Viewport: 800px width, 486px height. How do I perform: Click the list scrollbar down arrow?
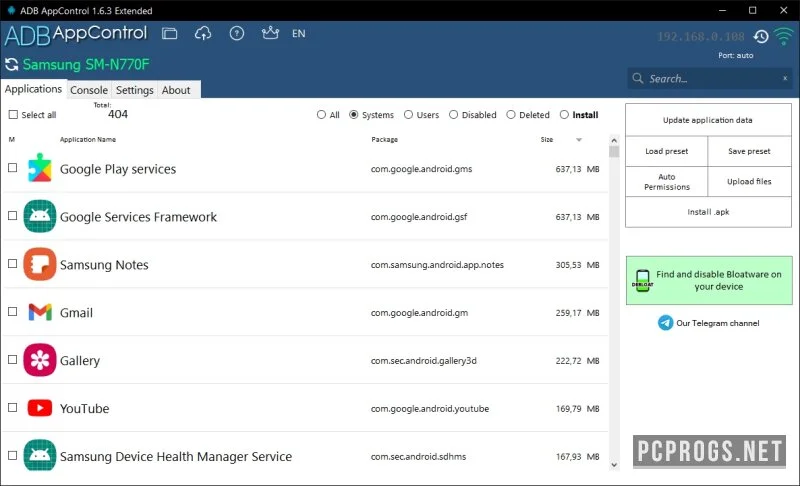tap(614, 465)
